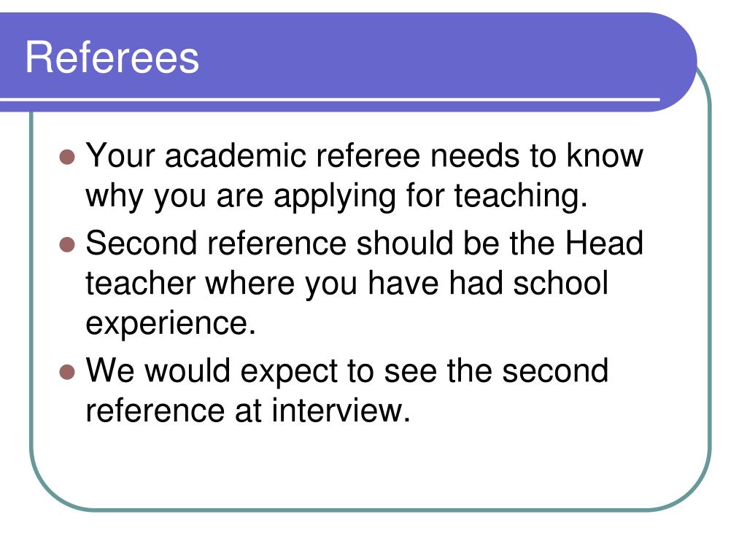Select the first bullet dot before "Your academic"

(x=68, y=157)
